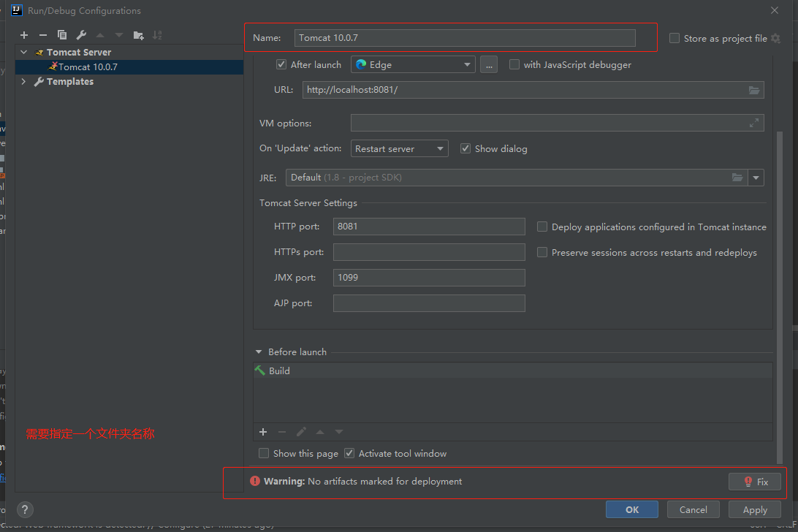Open the On 'Update' action dropdown

coord(400,148)
